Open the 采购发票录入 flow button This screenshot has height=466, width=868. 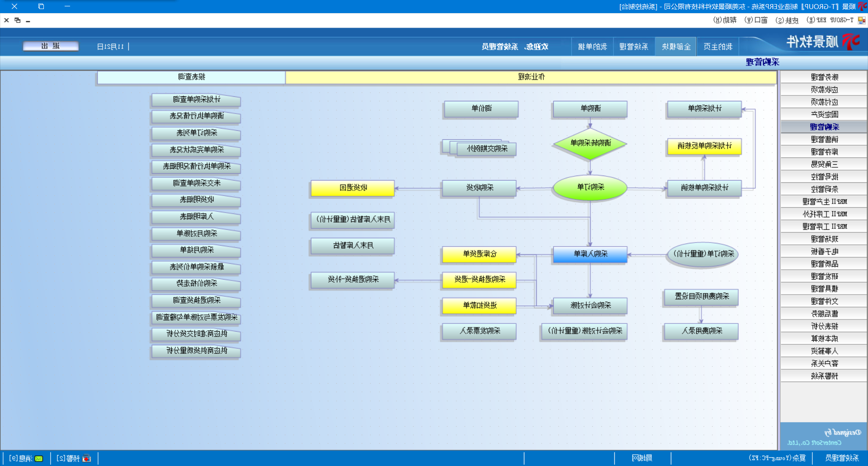[480, 331]
